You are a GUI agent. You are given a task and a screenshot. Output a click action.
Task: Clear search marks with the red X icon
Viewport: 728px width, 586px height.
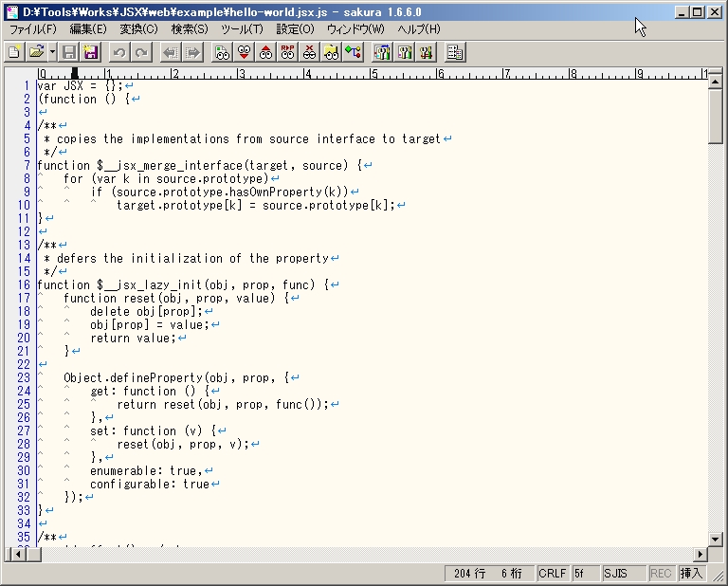(x=309, y=52)
